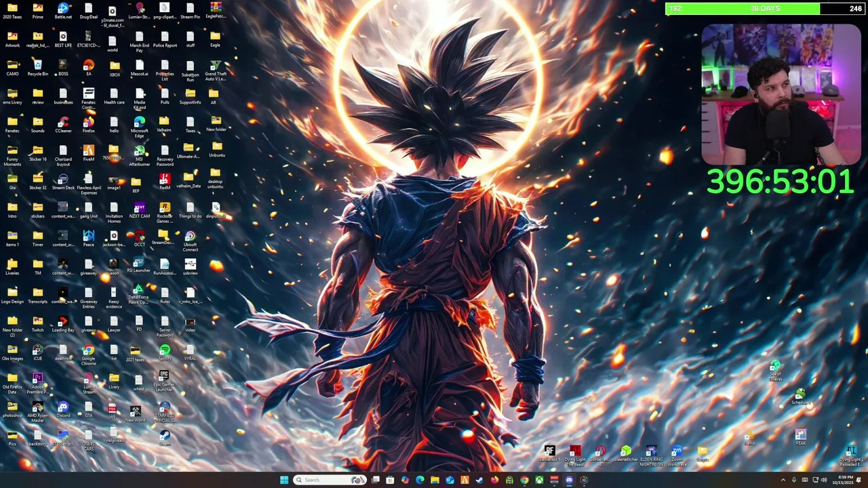Open the Recycle Bin
Screen dimensions: 868x488
[38, 67]
